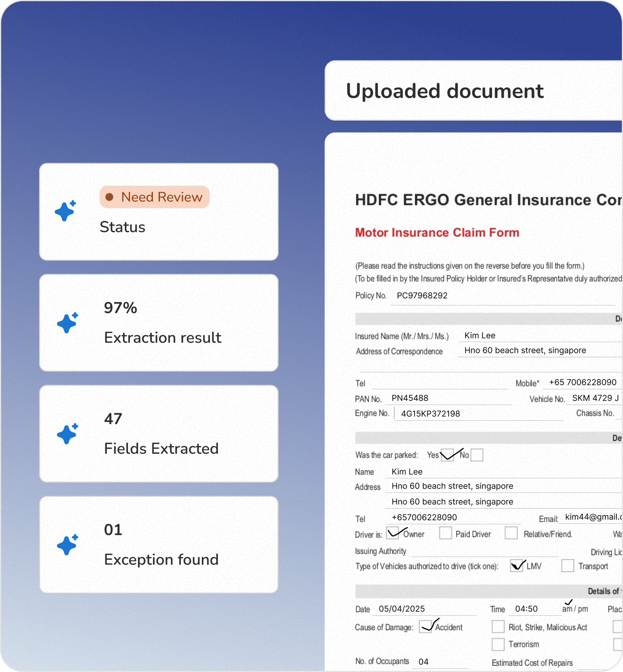This screenshot has height=672, width=623.
Task: Toggle the Owner driver checkbox
Action: (x=393, y=533)
